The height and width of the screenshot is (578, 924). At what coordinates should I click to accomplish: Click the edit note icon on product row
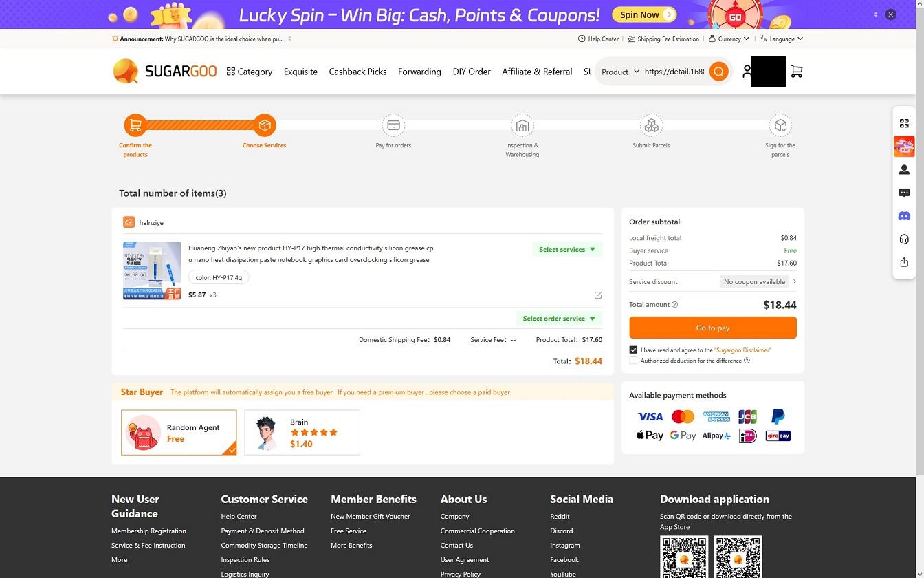(598, 295)
